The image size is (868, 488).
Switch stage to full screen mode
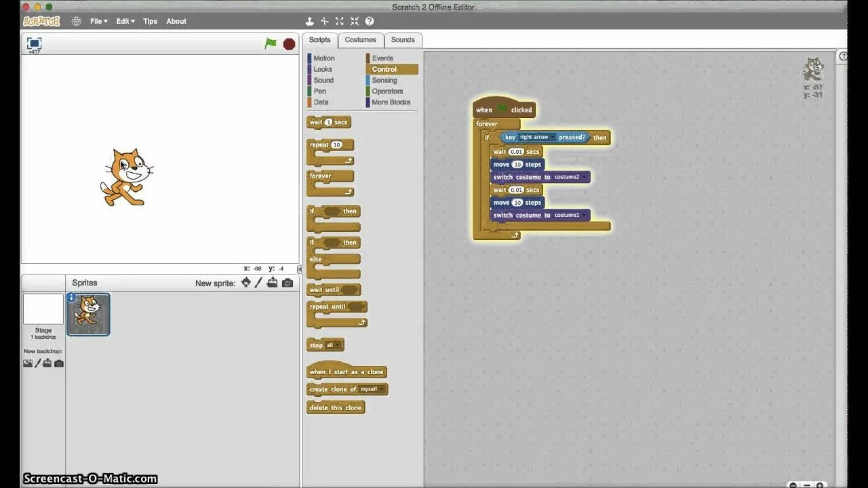click(34, 43)
